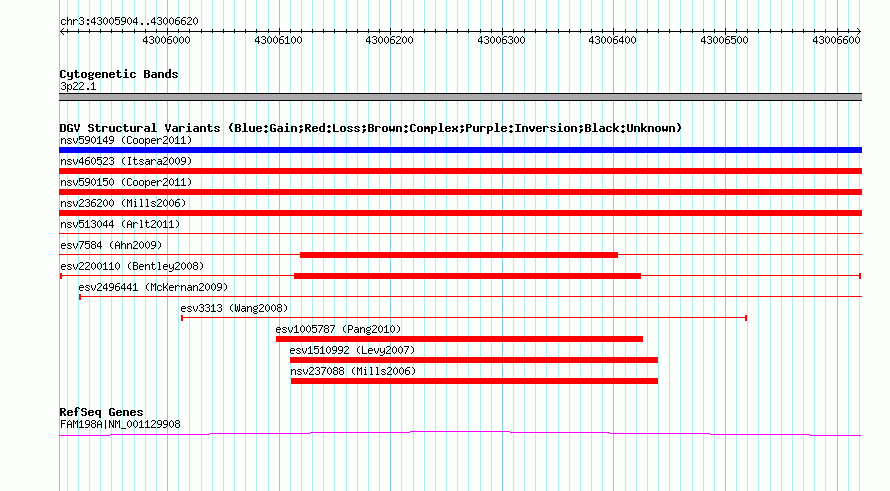
Task: Click the 3p22.1 band label
Action: click(x=78, y=86)
